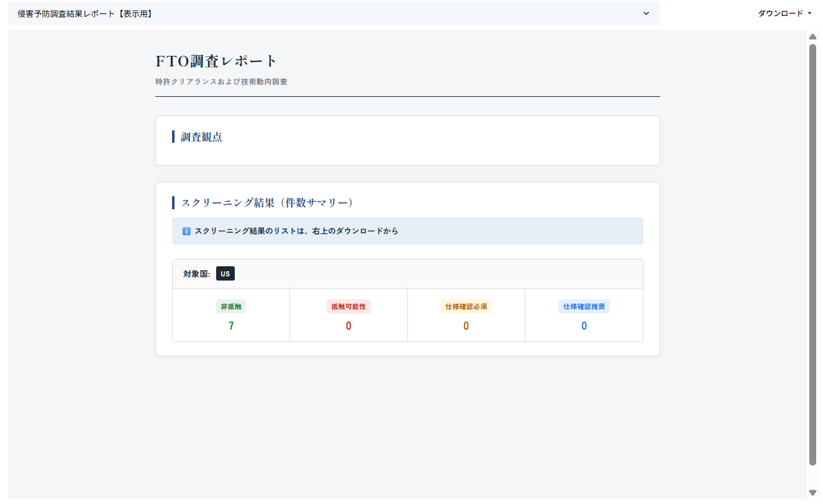The width and height of the screenshot is (823, 504).
Task: Select the 非抵触 status badge
Action: coord(231,307)
